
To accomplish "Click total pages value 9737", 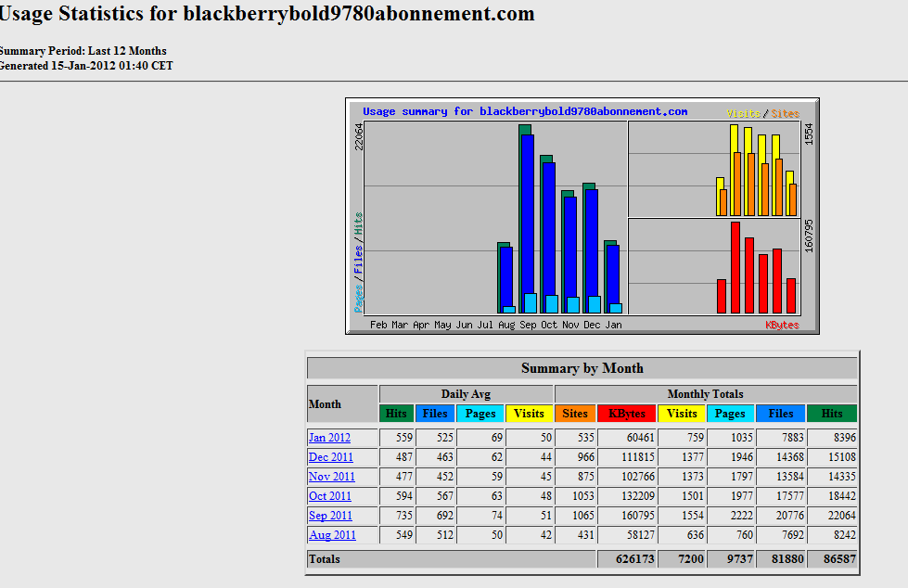I will pos(739,559).
